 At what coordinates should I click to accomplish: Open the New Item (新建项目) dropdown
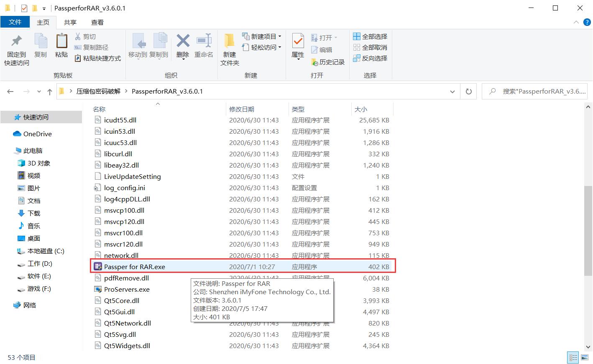click(x=262, y=36)
